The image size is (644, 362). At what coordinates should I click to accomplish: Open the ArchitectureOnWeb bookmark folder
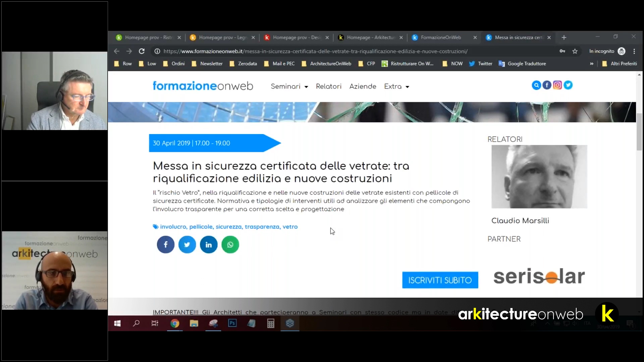click(x=326, y=64)
